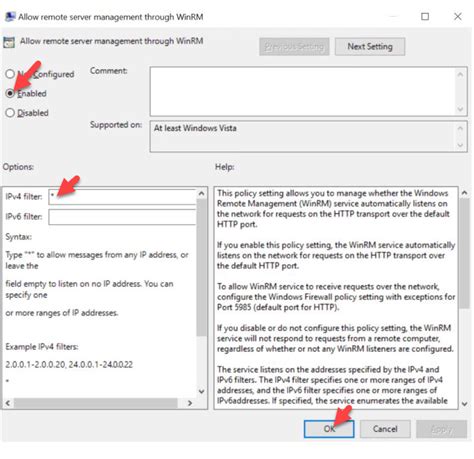This screenshot has height=459, width=474.
Task: Click Options pane vertical scrollbar thumb
Action: tap(201, 267)
